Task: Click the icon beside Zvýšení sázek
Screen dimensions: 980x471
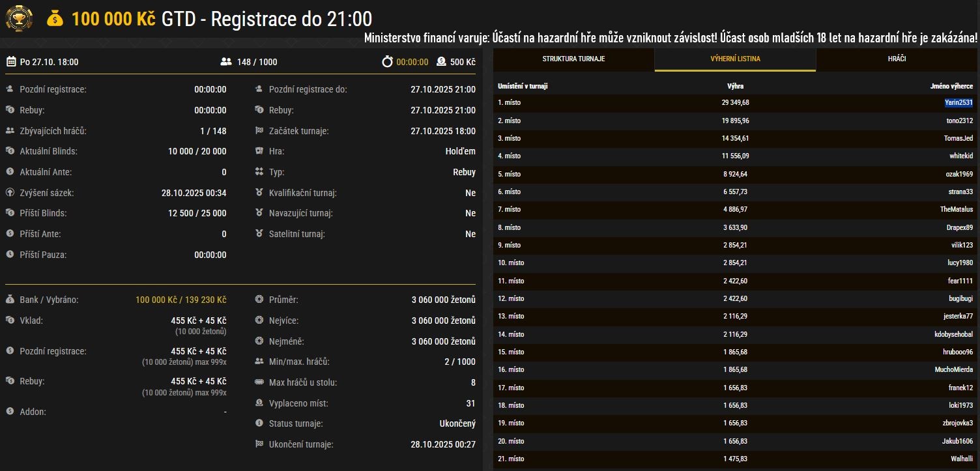Action: pyautogui.click(x=10, y=193)
